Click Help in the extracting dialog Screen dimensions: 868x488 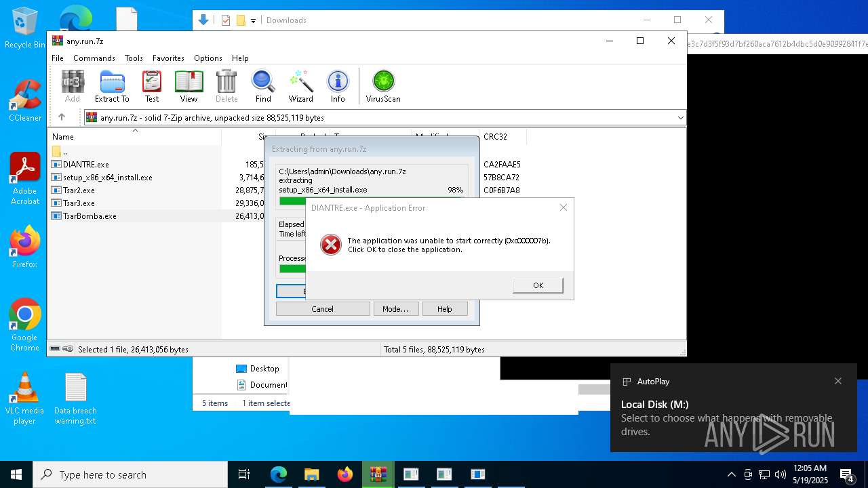[445, 309]
